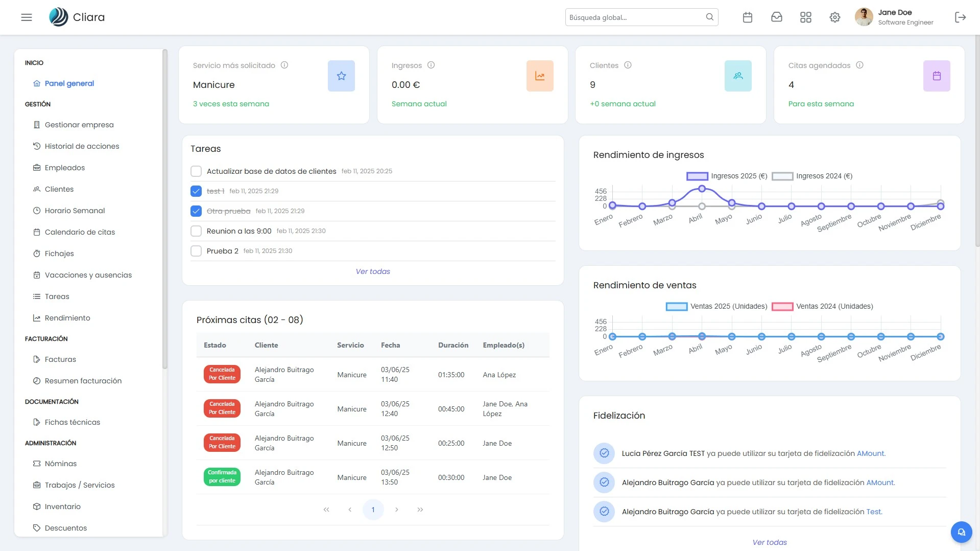Focus the 'Búsqueda global' search field
Screen dimensions: 980x551
pyautogui.click(x=635, y=17)
